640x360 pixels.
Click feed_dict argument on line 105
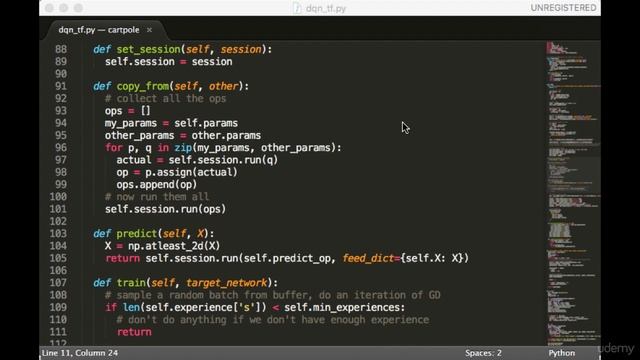pos(368,258)
